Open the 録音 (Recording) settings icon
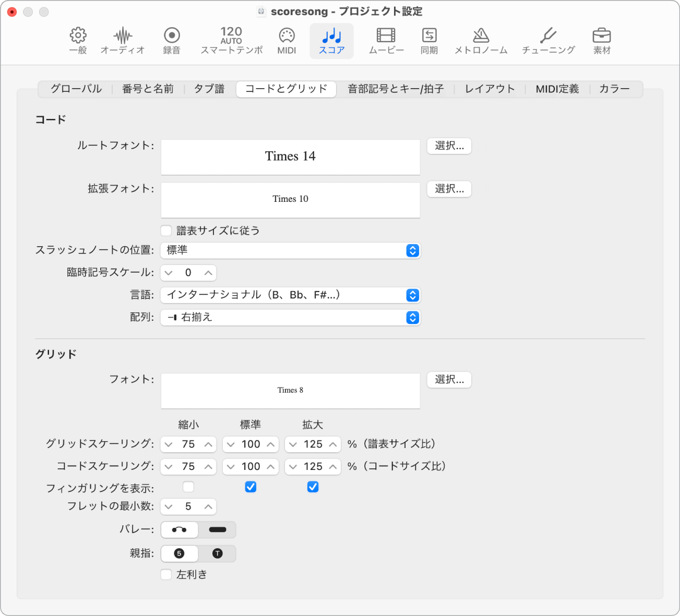680x616 pixels. 172,40
